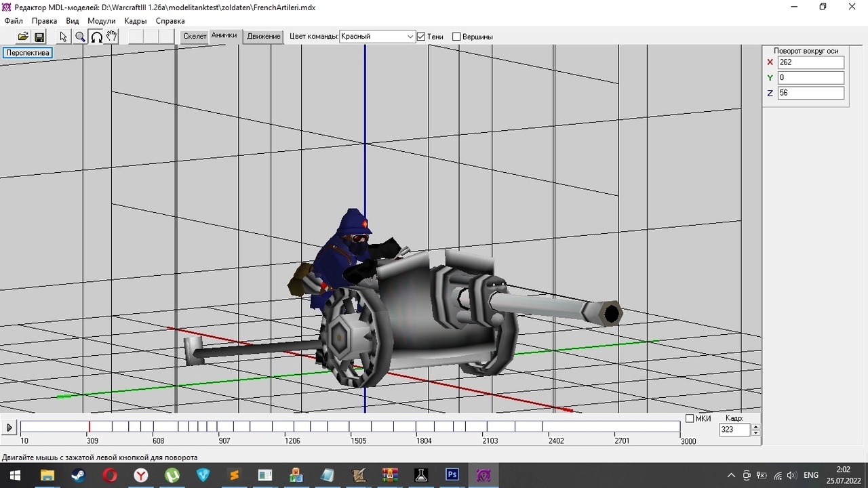Click the Перспектива view button

click(28, 53)
